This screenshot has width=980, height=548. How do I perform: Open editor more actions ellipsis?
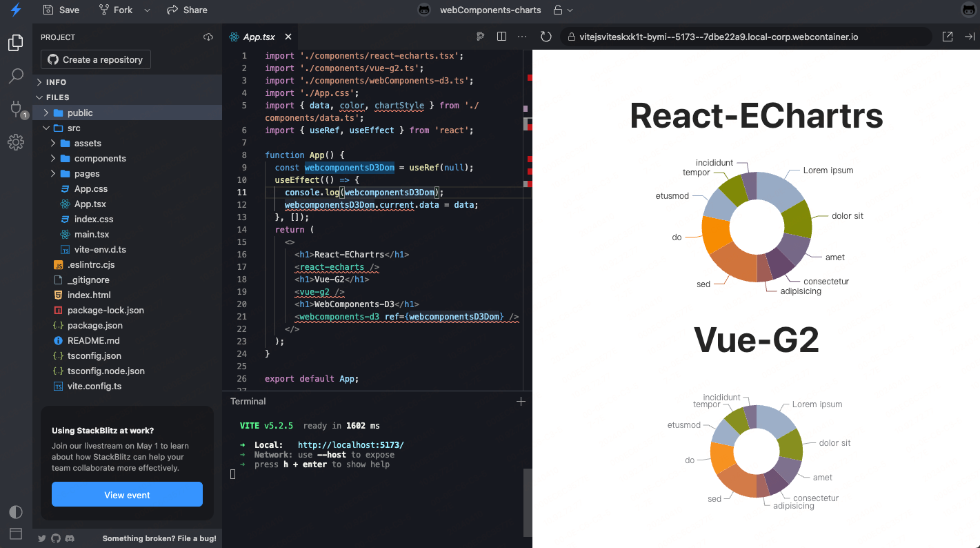(522, 37)
